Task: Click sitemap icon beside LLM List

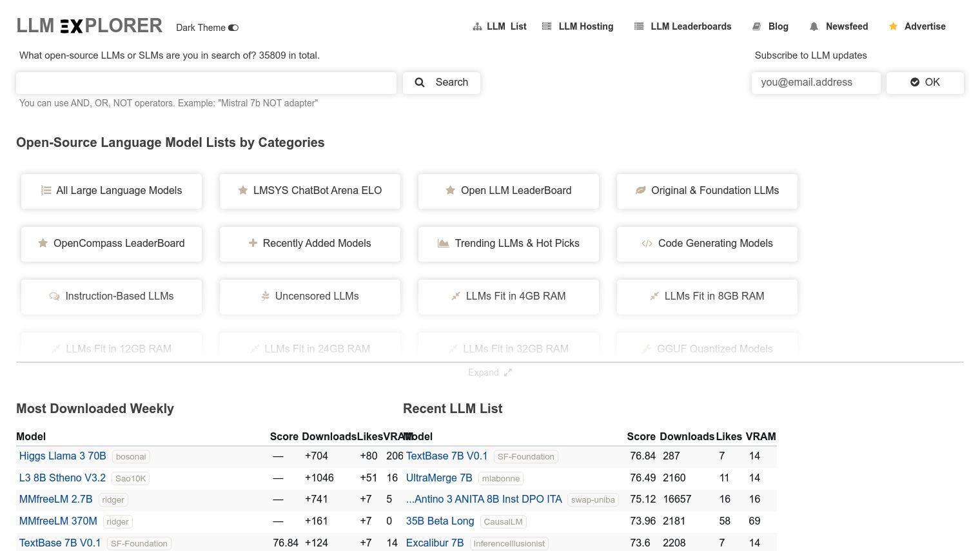Action: (477, 26)
